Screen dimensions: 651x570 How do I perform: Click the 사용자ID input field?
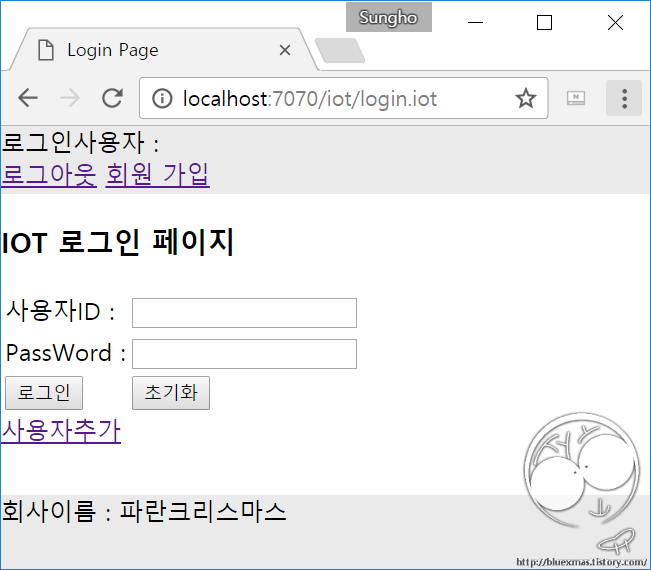[x=244, y=313]
